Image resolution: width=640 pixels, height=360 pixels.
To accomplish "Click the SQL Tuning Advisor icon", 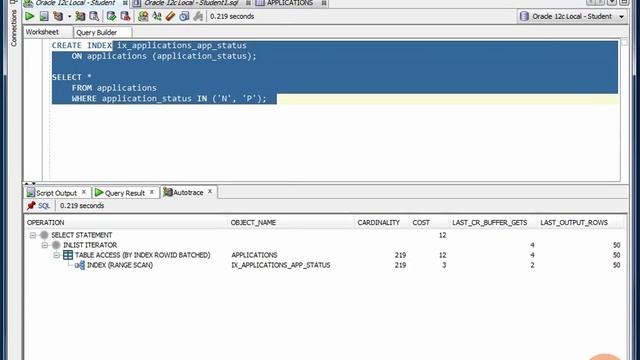I will 94,16.
